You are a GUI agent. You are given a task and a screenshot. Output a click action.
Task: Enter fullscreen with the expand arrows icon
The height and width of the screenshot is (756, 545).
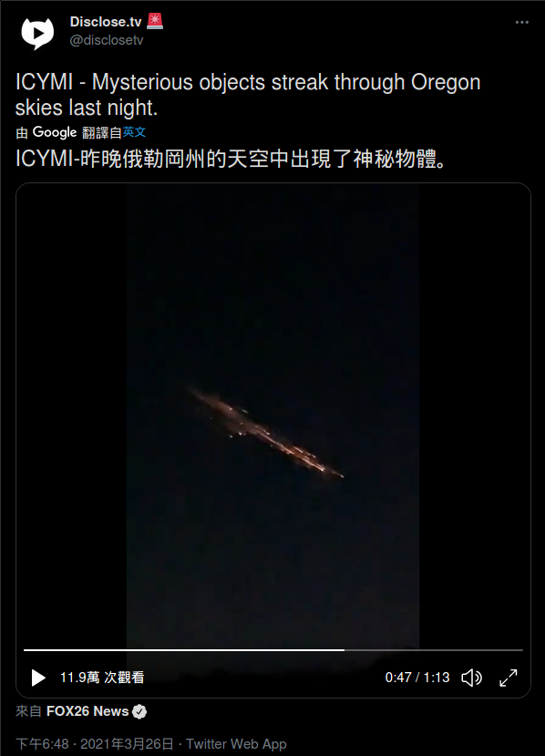tap(509, 678)
